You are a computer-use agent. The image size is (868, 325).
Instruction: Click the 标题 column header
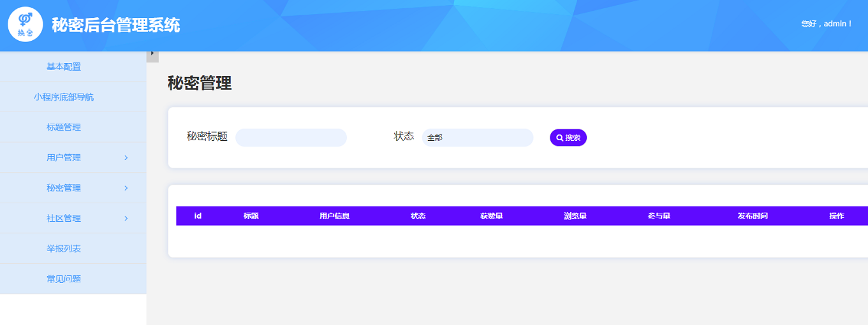coord(251,216)
